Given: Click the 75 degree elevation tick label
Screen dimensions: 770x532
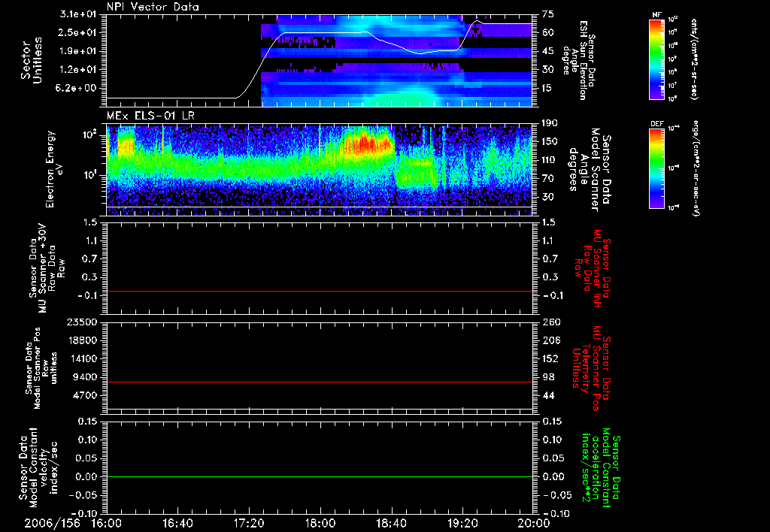Looking at the screenshot, I should [x=547, y=14].
